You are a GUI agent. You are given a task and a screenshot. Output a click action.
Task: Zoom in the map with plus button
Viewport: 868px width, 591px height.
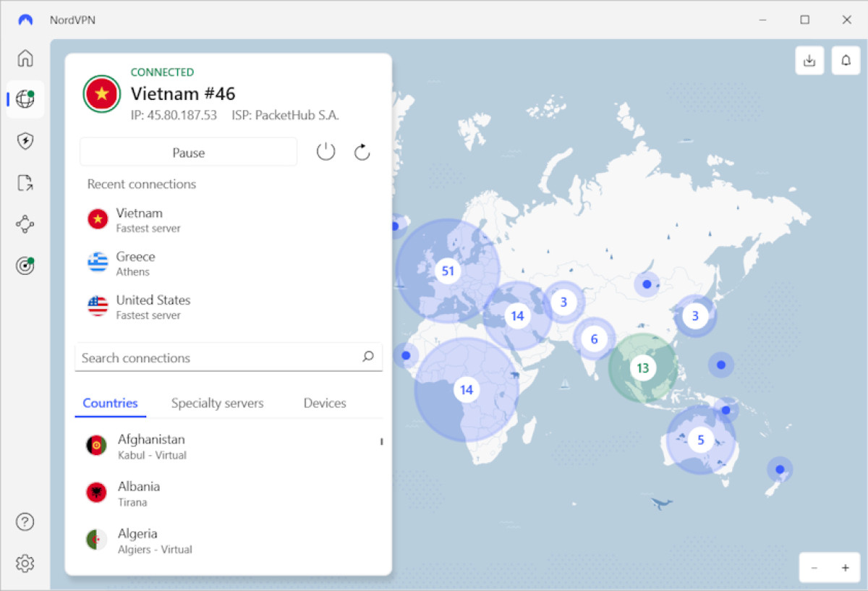pyautogui.click(x=845, y=568)
